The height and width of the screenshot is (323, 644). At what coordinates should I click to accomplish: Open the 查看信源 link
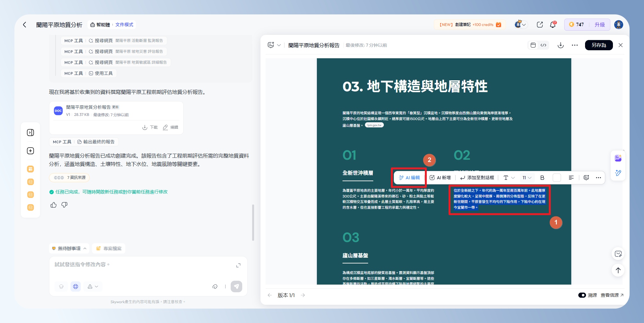point(612,295)
